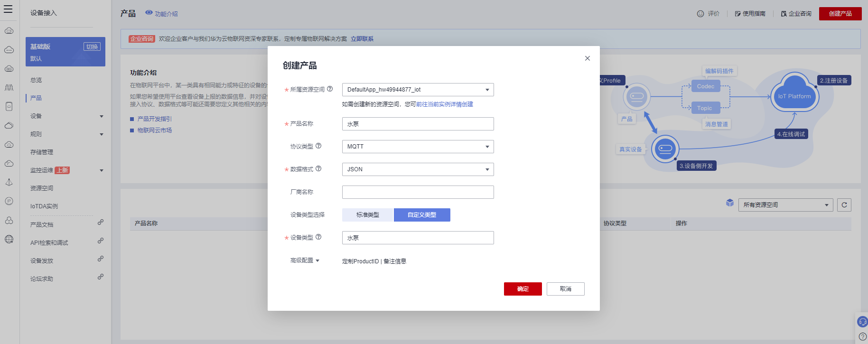Open 资源空间 in the sidebar

[42, 188]
